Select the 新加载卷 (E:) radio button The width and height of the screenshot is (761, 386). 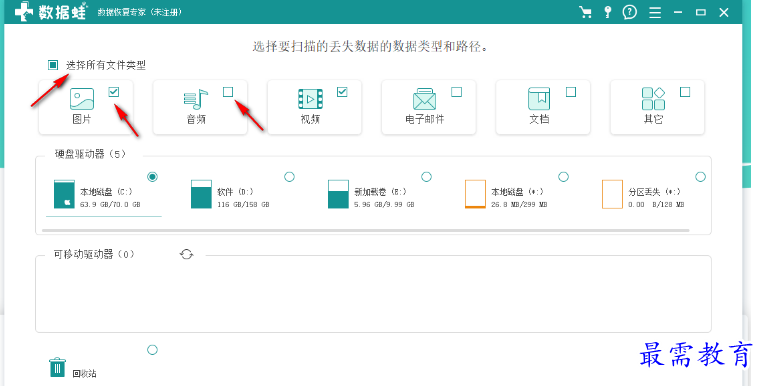pyautogui.click(x=426, y=177)
